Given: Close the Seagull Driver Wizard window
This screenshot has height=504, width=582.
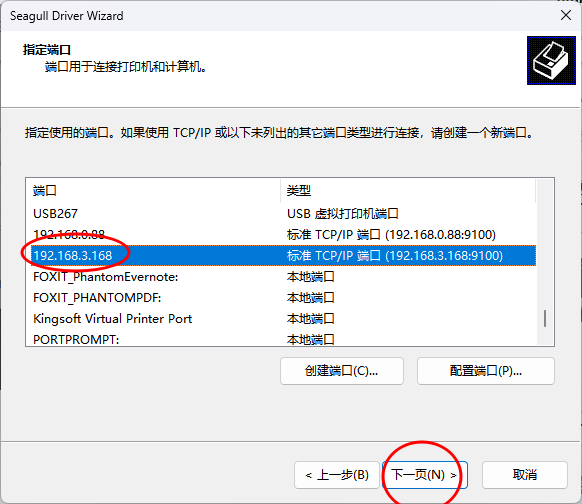Looking at the screenshot, I should (x=566, y=15).
